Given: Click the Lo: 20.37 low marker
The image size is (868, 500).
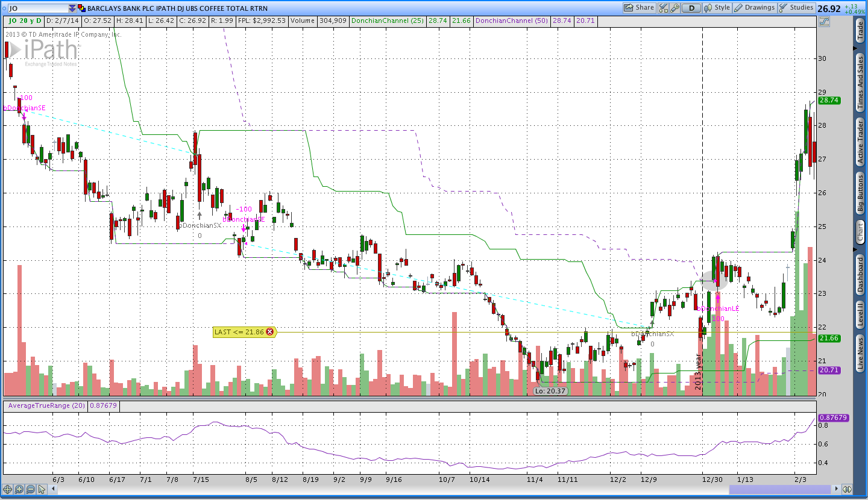Looking at the screenshot, I should [x=550, y=391].
